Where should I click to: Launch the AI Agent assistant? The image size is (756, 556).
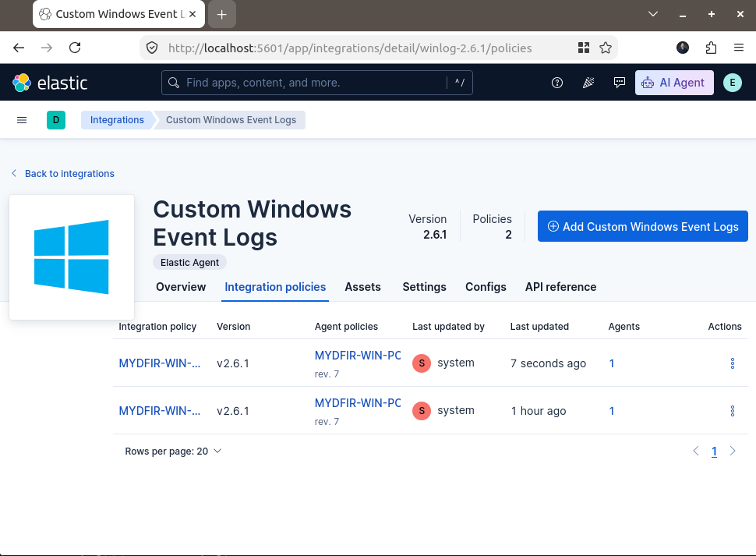click(674, 83)
